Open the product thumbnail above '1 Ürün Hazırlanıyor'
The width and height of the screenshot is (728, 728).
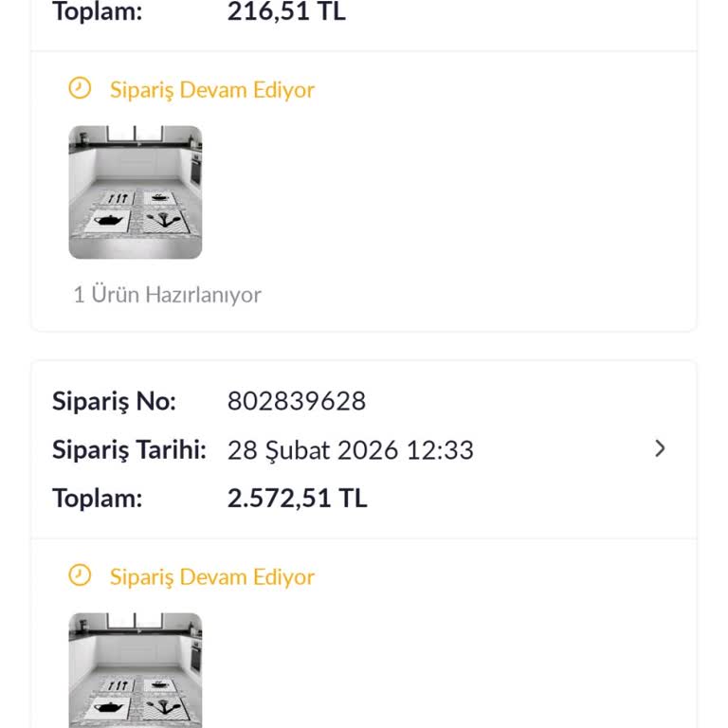pos(136,192)
